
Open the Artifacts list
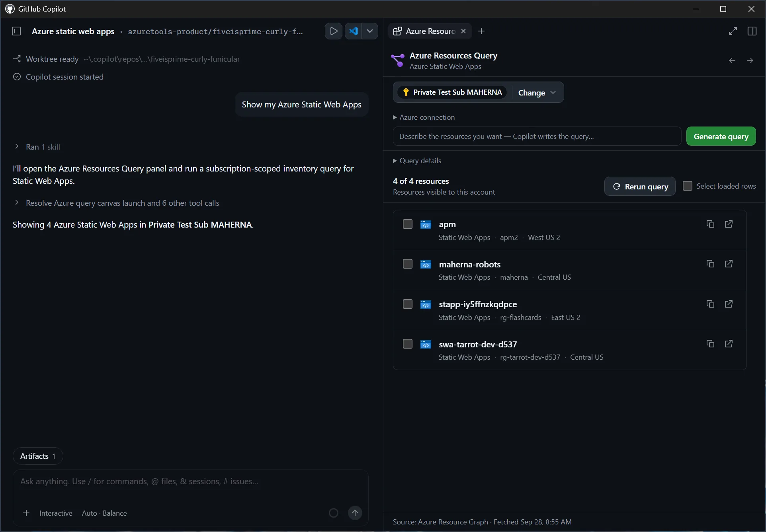click(x=38, y=456)
